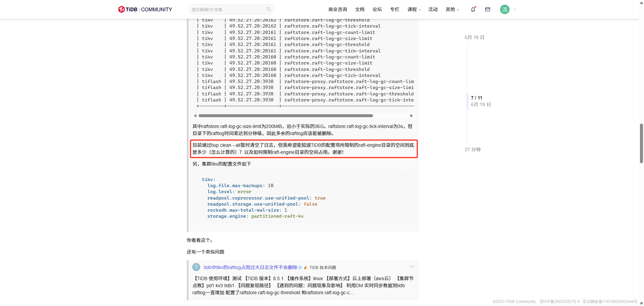Click the timeline date '6月 19 日'

pos(481,104)
